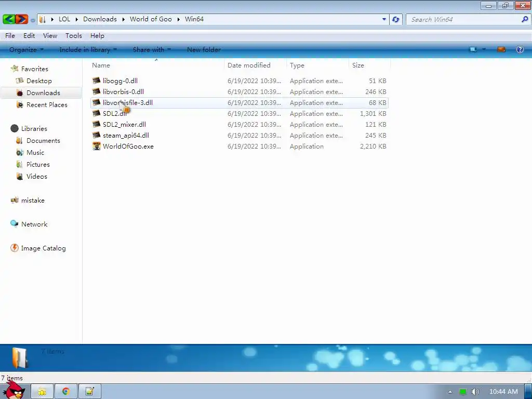Open the Videos library
This screenshot has height=399, width=532.
37,177
